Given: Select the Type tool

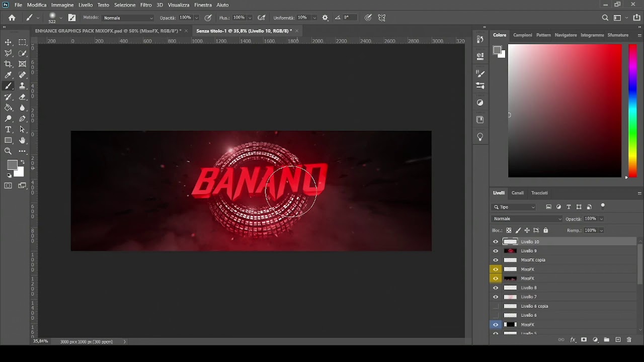Looking at the screenshot, I should (8, 129).
